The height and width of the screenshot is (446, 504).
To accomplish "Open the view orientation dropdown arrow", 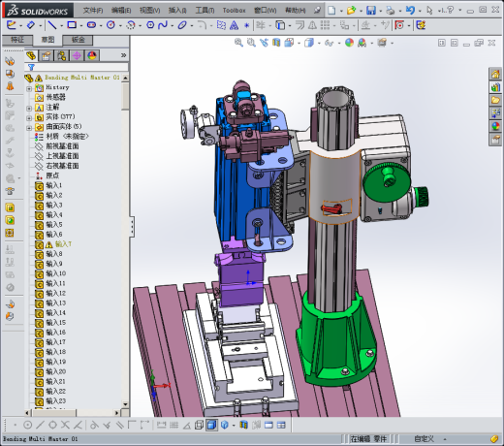I will coord(299,43).
